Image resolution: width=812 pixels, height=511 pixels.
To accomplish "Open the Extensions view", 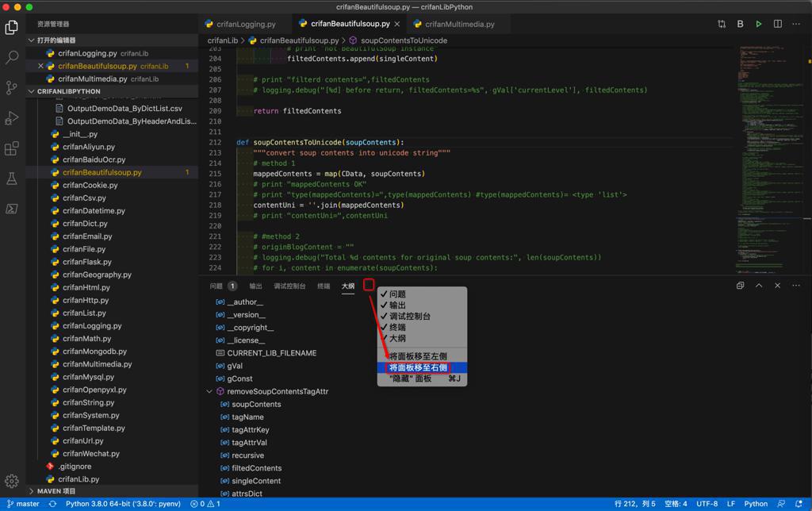I will point(12,148).
